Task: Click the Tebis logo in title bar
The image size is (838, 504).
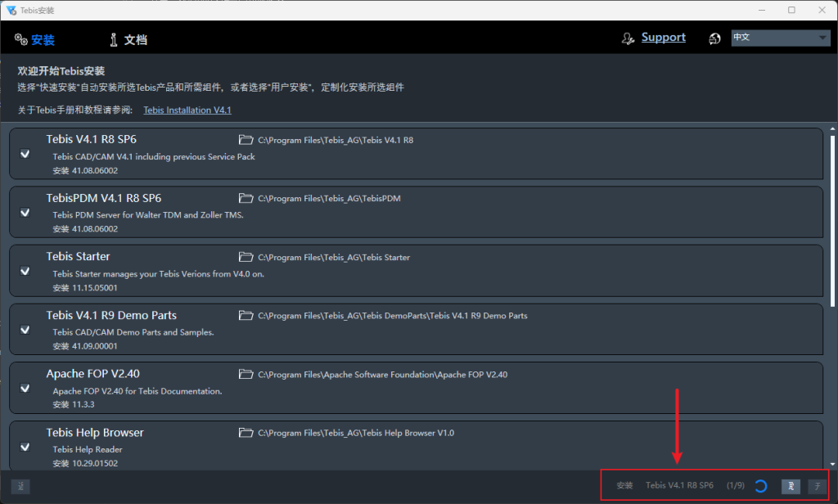Action: [x=11, y=10]
